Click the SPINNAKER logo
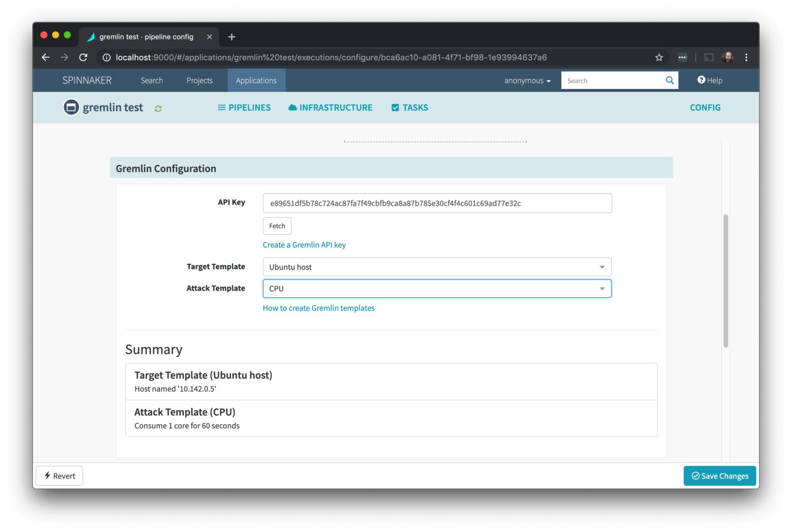Screen dimensions: 792x532 (87, 80)
